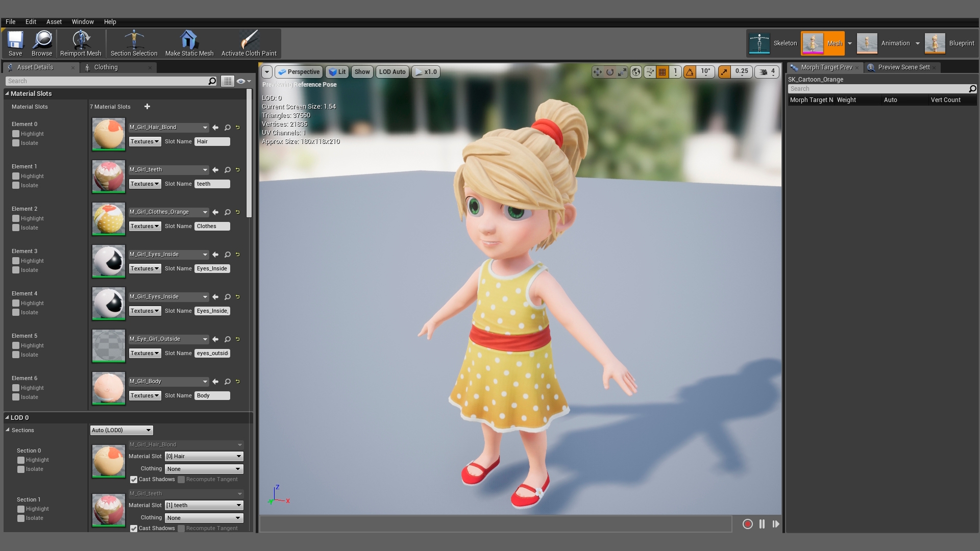This screenshot has width=980, height=551.
Task: Toggle Cast Shadows for Section 0
Action: tap(134, 480)
